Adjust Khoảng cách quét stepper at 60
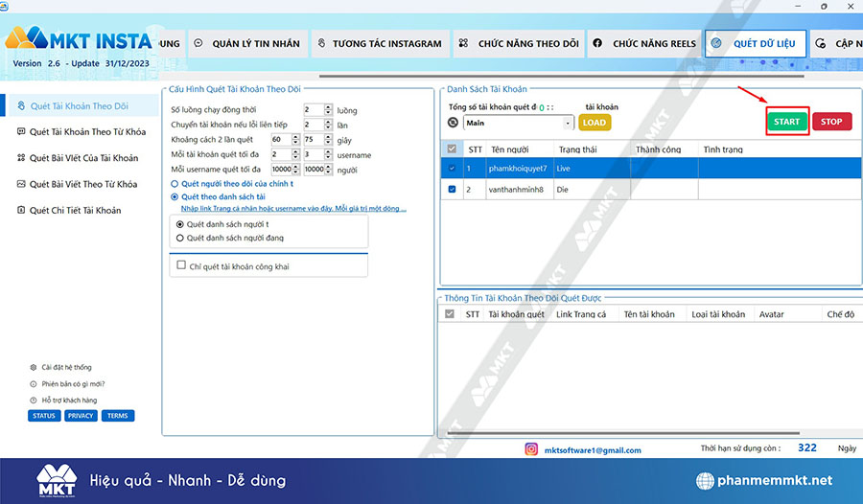The height and width of the screenshot is (504, 863). 295,139
